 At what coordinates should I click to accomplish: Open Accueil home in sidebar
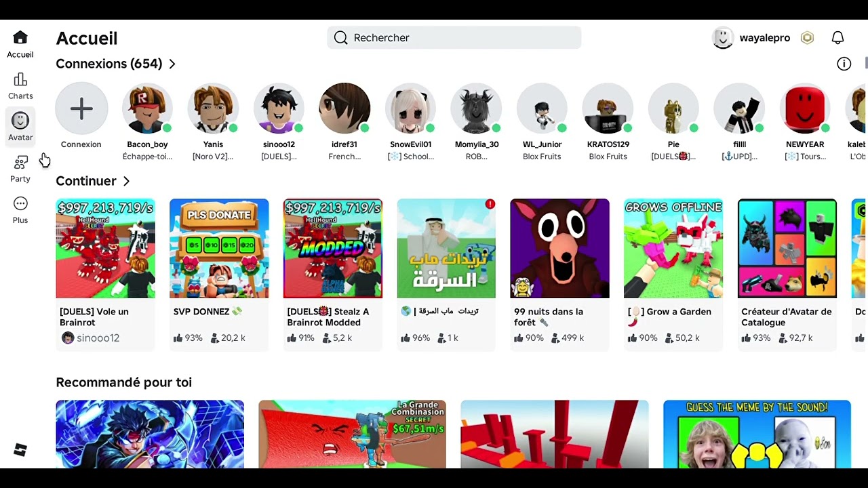click(20, 45)
